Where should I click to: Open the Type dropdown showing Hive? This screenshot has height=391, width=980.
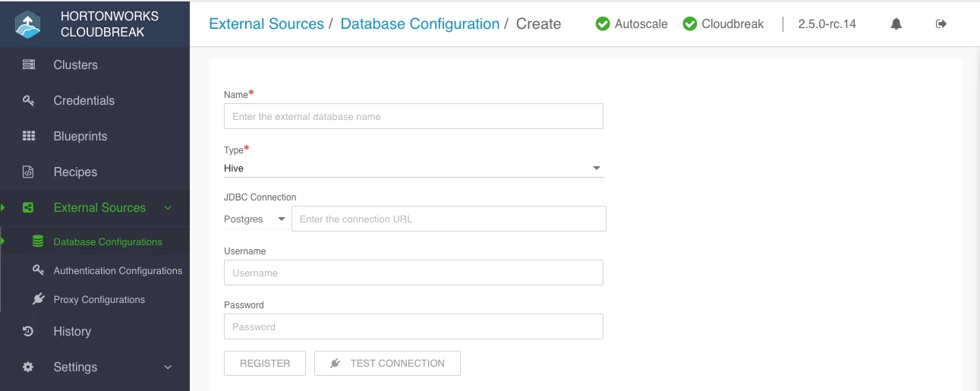(414, 168)
